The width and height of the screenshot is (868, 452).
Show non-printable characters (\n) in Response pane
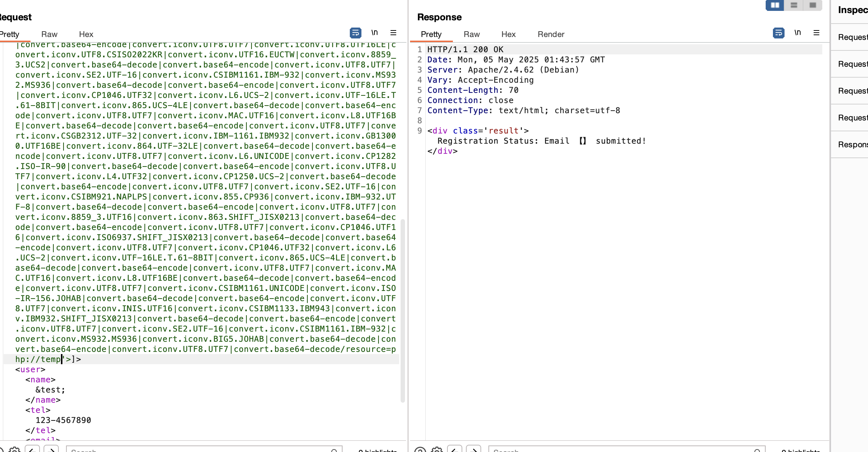[798, 33]
